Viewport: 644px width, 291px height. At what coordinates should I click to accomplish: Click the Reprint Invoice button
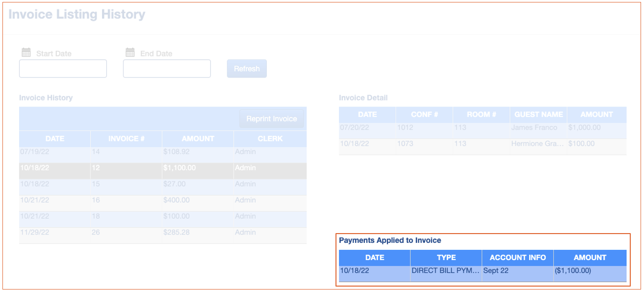(x=271, y=119)
